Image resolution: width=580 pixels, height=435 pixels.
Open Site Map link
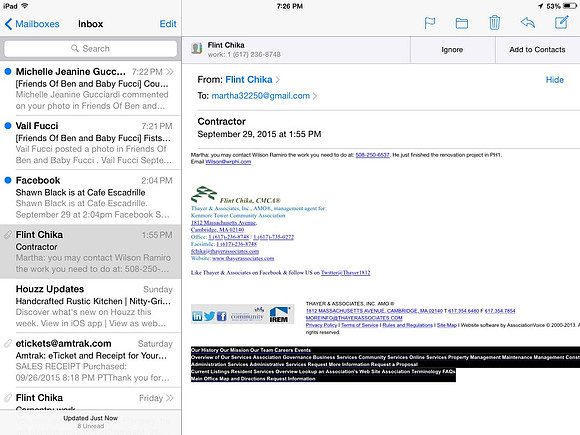point(446,325)
